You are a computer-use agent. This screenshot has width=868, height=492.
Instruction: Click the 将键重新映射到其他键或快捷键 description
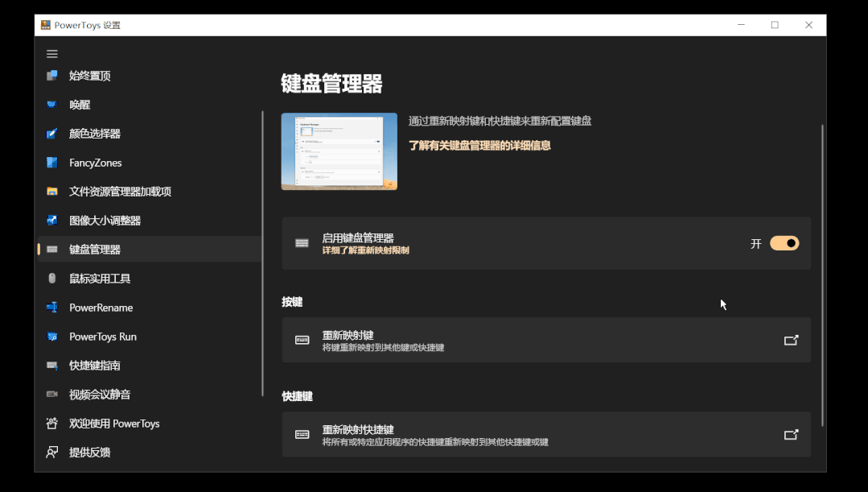click(x=383, y=347)
